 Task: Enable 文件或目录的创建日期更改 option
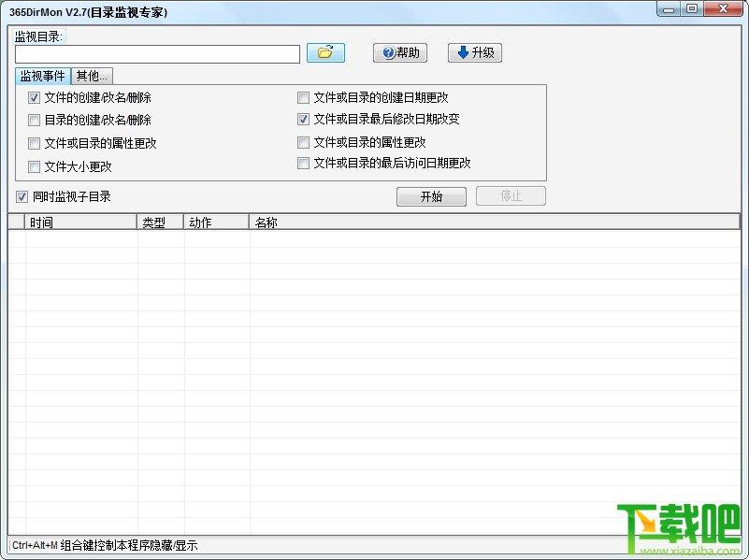pyautogui.click(x=304, y=98)
